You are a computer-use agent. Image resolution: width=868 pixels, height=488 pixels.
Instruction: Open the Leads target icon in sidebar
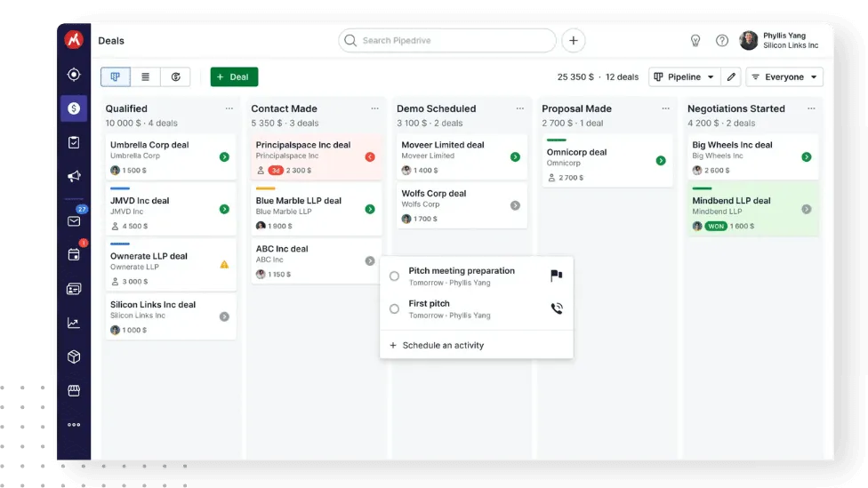(x=74, y=74)
